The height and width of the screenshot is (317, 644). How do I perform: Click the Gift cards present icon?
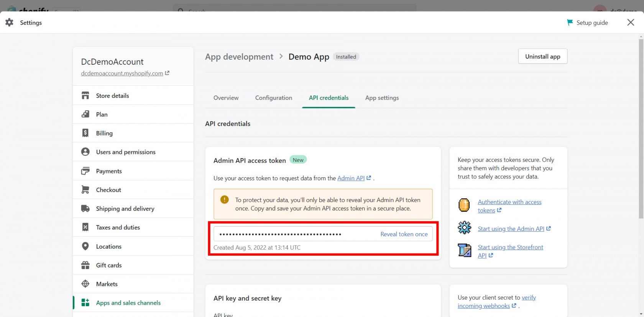coord(85,265)
